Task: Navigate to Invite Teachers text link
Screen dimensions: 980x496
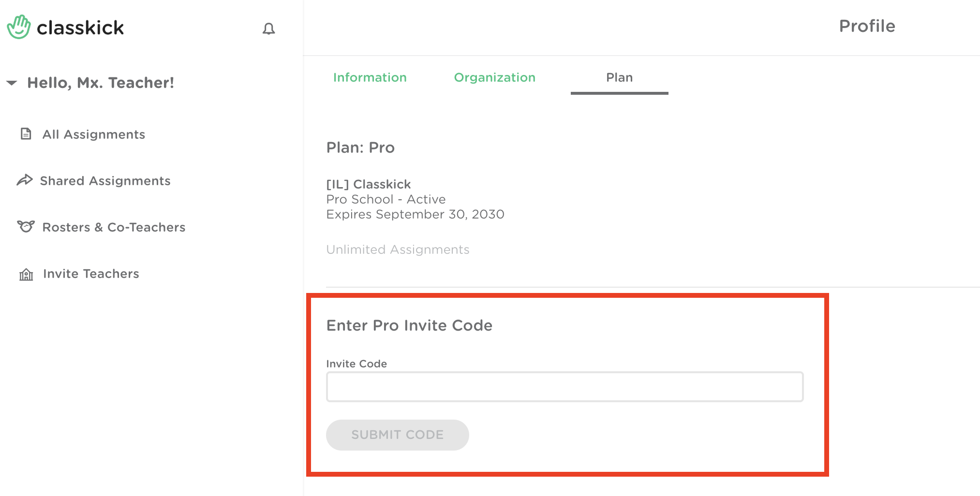Action: [91, 274]
